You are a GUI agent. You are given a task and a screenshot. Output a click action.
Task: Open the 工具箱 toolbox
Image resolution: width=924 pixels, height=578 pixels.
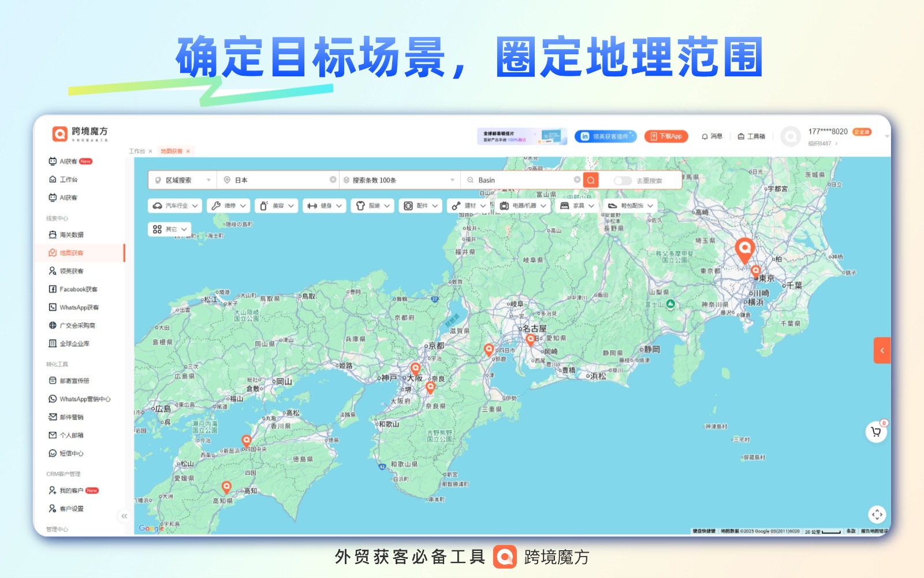751,136
